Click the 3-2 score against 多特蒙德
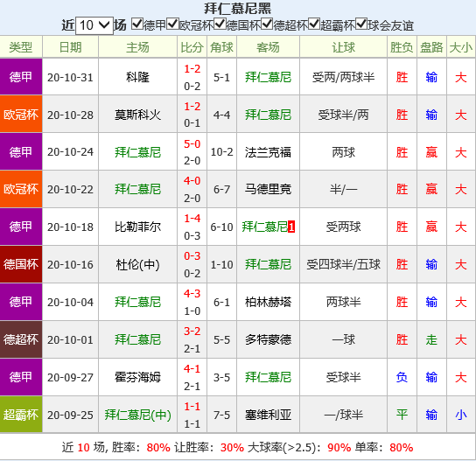Image resolution: width=476 pixels, height=461 pixels. pos(192,332)
